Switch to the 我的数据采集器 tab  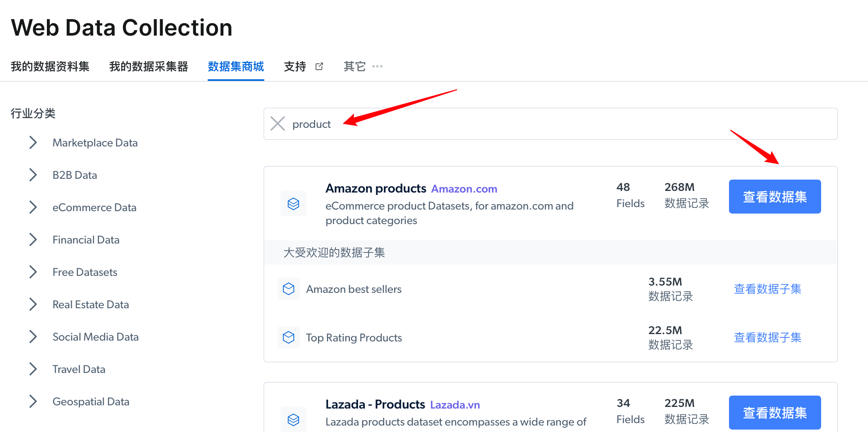149,66
